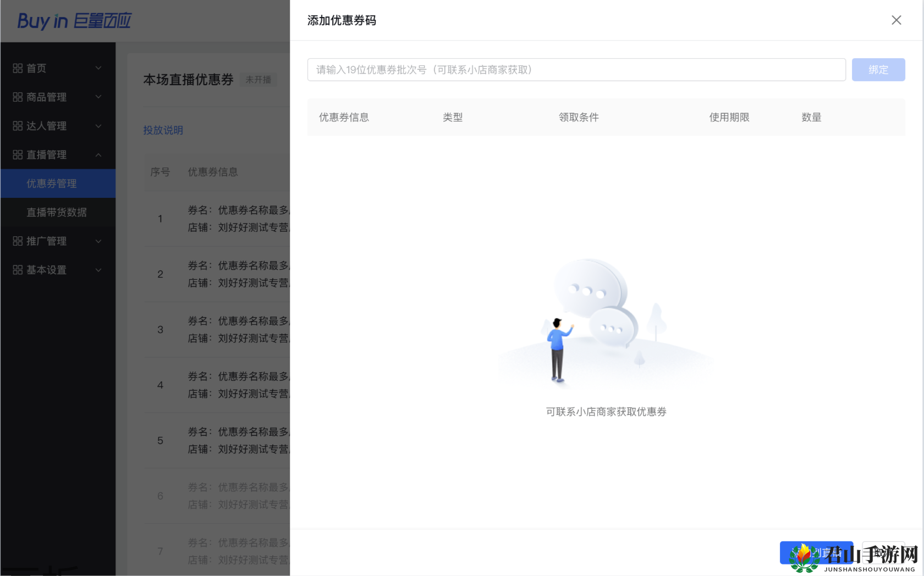Select coupon row number 3
The height and width of the screenshot is (576, 924).
[x=217, y=330]
